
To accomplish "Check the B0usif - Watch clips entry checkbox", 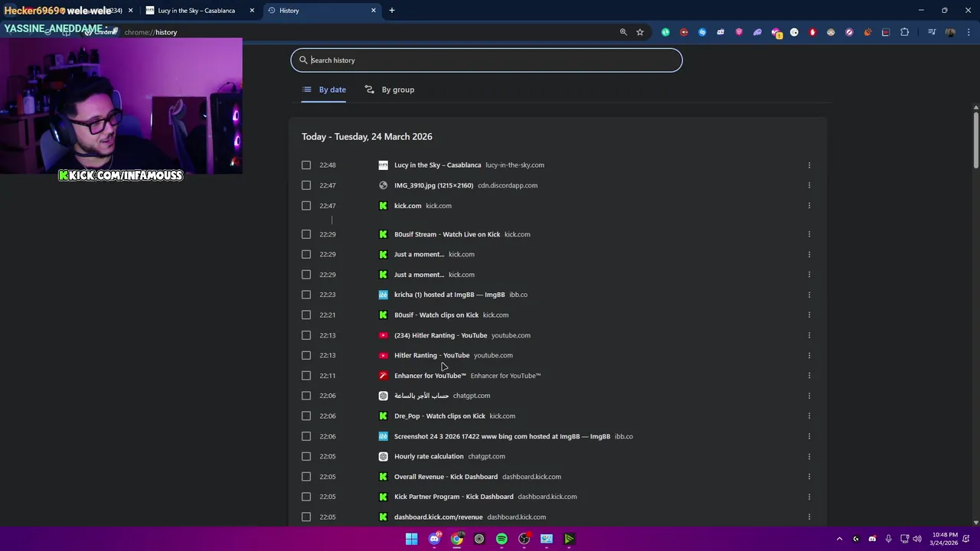I will (x=306, y=315).
